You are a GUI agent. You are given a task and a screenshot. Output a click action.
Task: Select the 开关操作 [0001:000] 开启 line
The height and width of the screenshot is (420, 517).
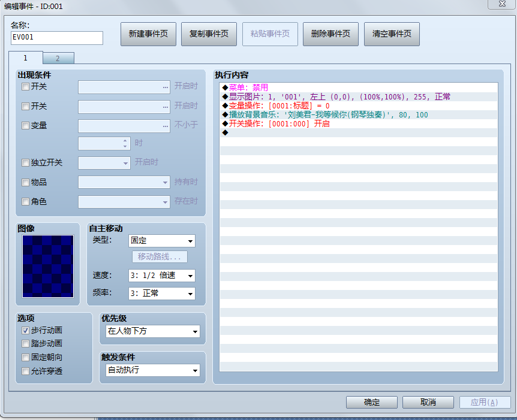tap(359, 123)
